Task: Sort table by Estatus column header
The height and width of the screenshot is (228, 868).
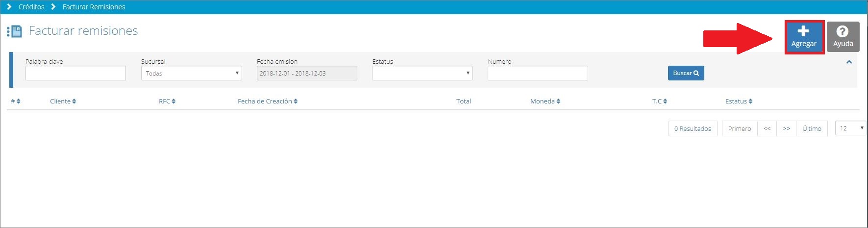Action: (x=739, y=101)
